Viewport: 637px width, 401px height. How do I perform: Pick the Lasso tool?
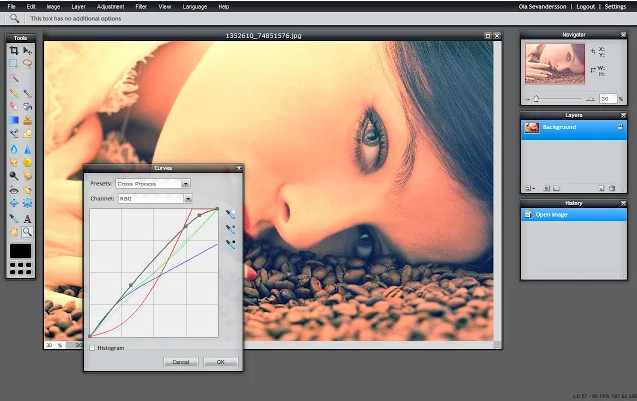(x=27, y=63)
